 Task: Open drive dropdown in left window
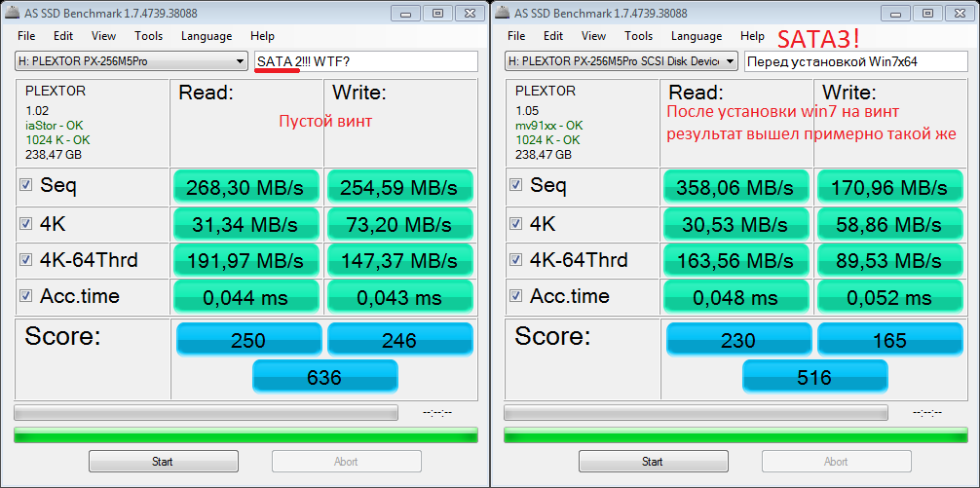[131, 61]
